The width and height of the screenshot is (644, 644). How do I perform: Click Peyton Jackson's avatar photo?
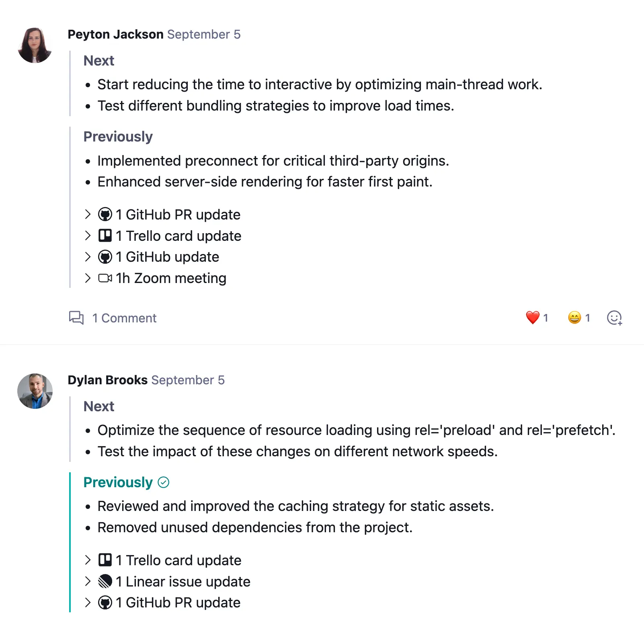click(x=35, y=45)
